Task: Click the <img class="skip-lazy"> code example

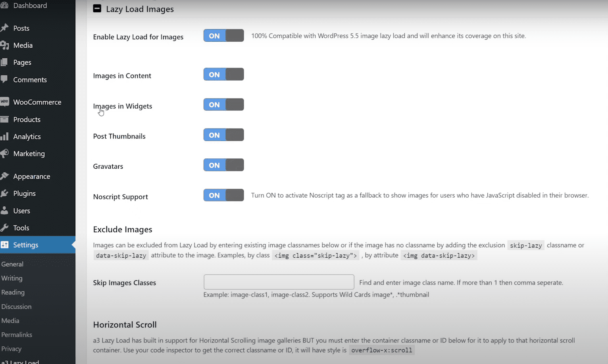Action: [x=316, y=256]
